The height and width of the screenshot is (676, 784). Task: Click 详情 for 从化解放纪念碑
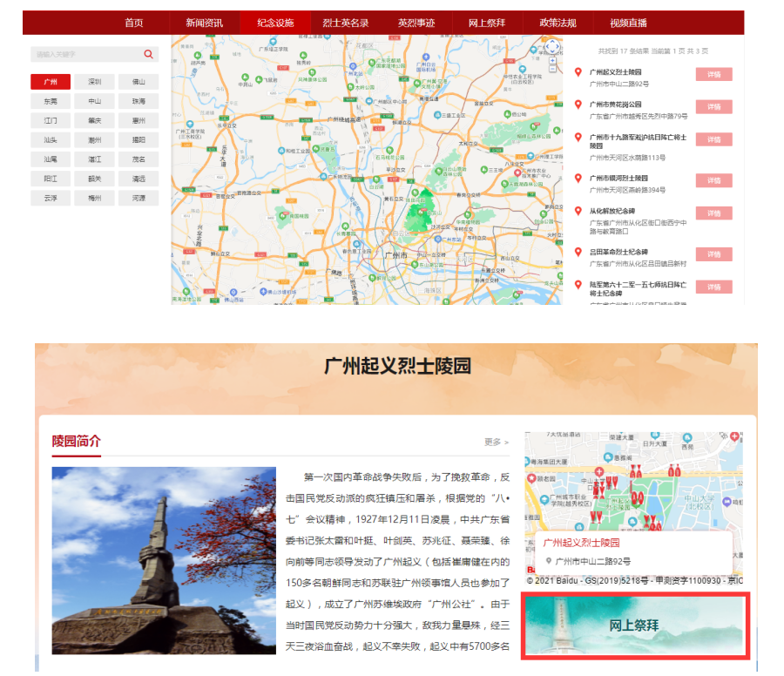pos(714,213)
